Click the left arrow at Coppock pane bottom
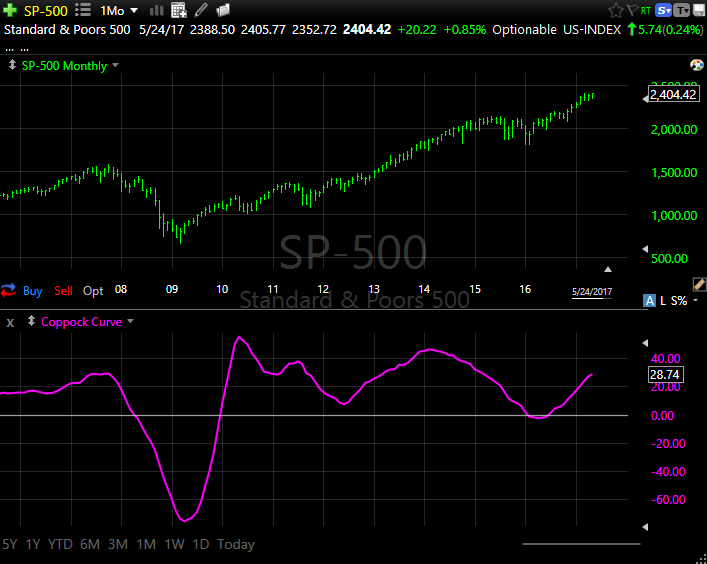Viewport: 707px width, 564px height. (x=645, y=527)
